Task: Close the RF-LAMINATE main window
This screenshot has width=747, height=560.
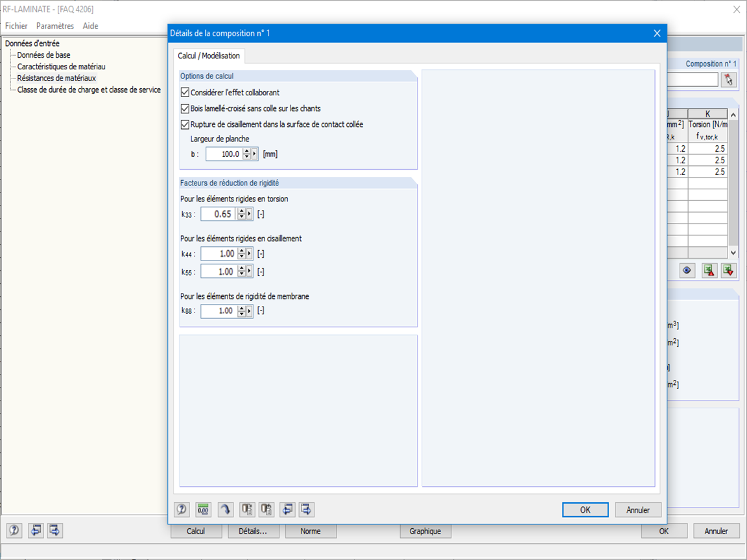Action: 737,9
